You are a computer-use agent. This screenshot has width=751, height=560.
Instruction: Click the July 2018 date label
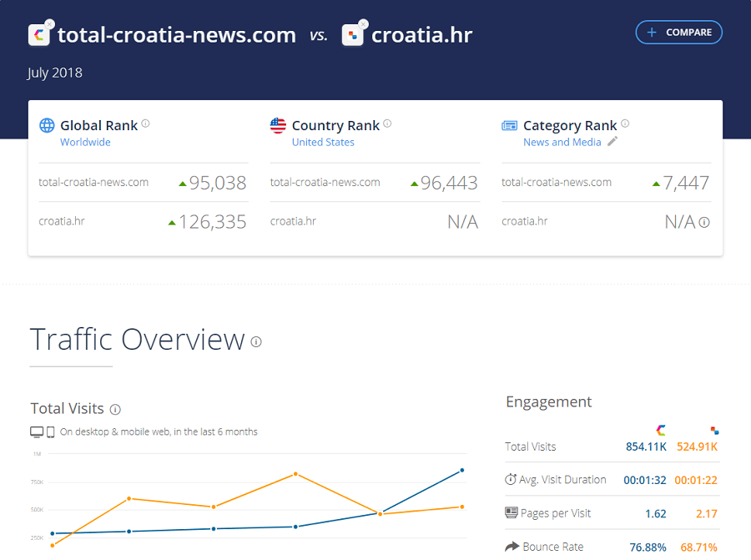click(54, 73)
